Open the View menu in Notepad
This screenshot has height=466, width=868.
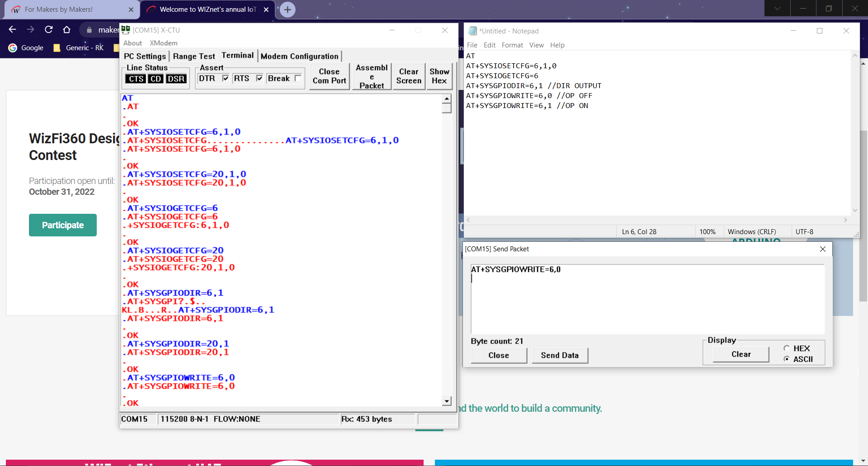(537, 45)
